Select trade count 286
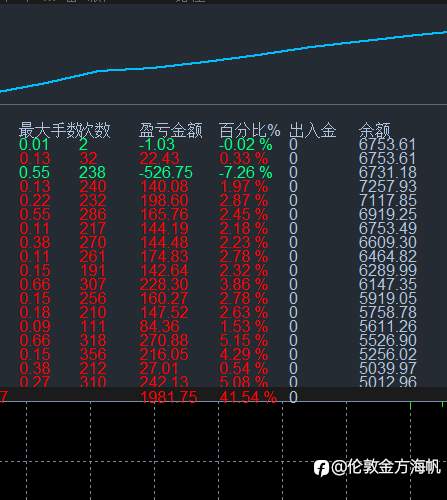The image size is (447, 500). (93, 215)
